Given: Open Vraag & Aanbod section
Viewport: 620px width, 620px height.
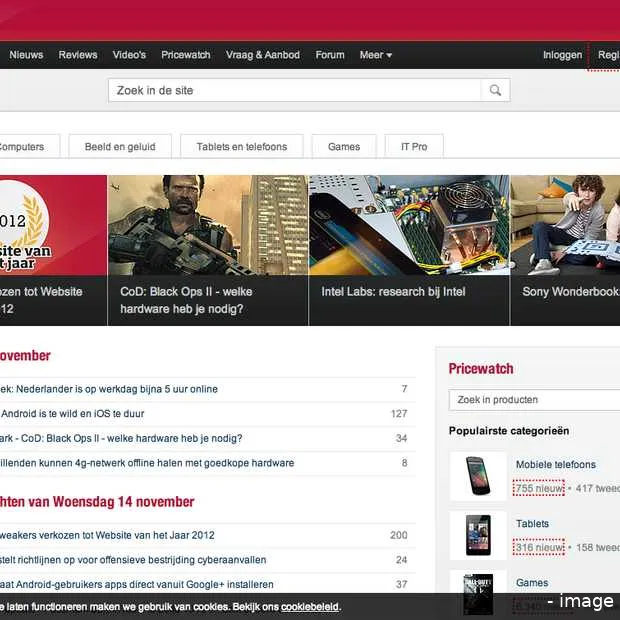Looking at the screenshot, I should [263, 55].
